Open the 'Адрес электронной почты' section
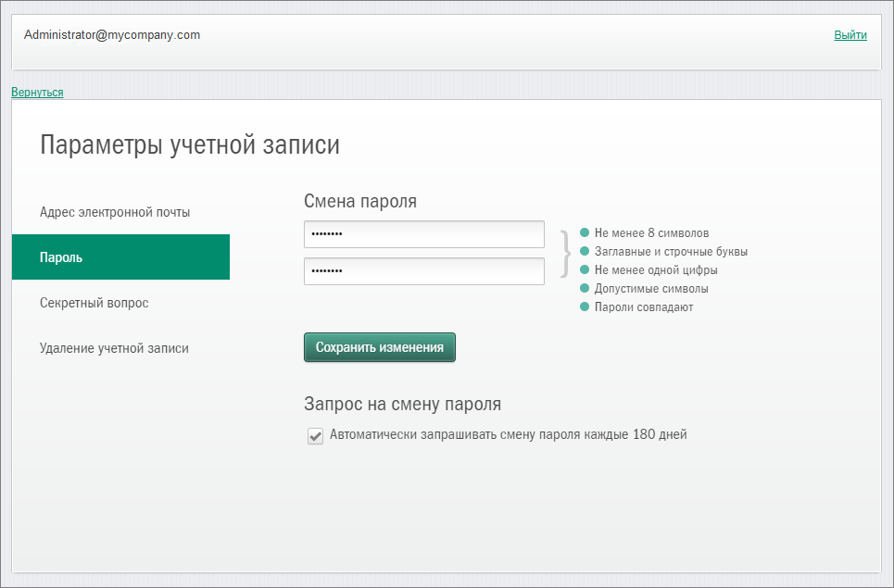The image size is (894, 588). 115,212
